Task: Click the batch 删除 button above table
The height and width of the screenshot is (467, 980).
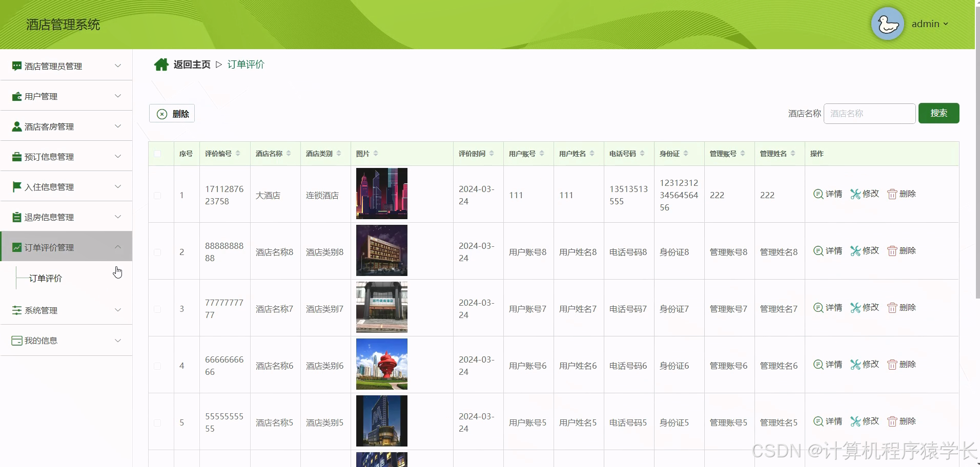Action: [172, 114]
